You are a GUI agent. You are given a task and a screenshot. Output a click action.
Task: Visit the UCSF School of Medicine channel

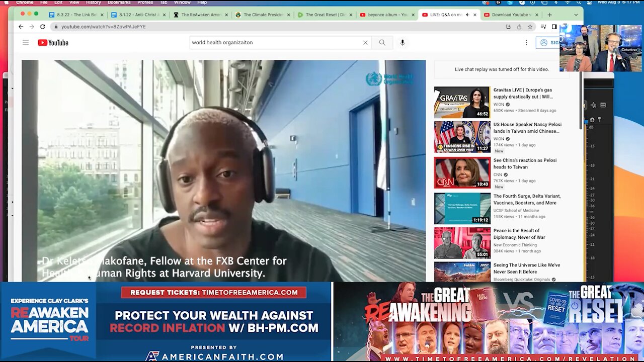(x=516, y=210)
